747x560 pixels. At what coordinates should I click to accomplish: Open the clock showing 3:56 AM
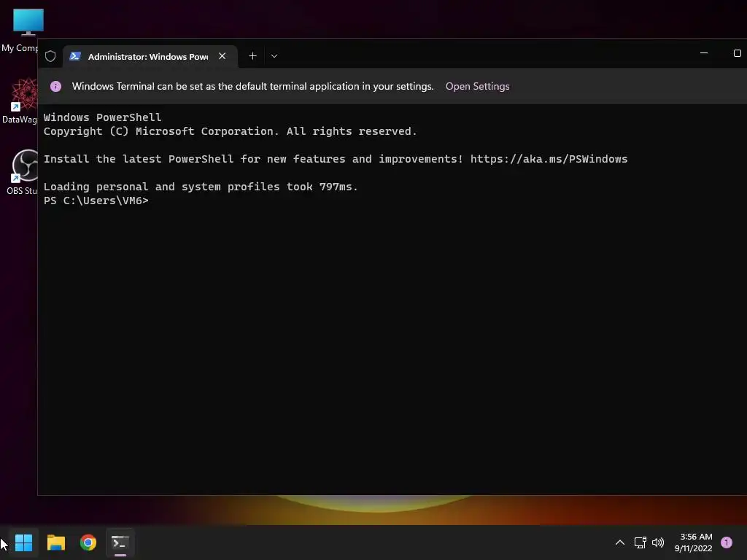coord(693,542)
